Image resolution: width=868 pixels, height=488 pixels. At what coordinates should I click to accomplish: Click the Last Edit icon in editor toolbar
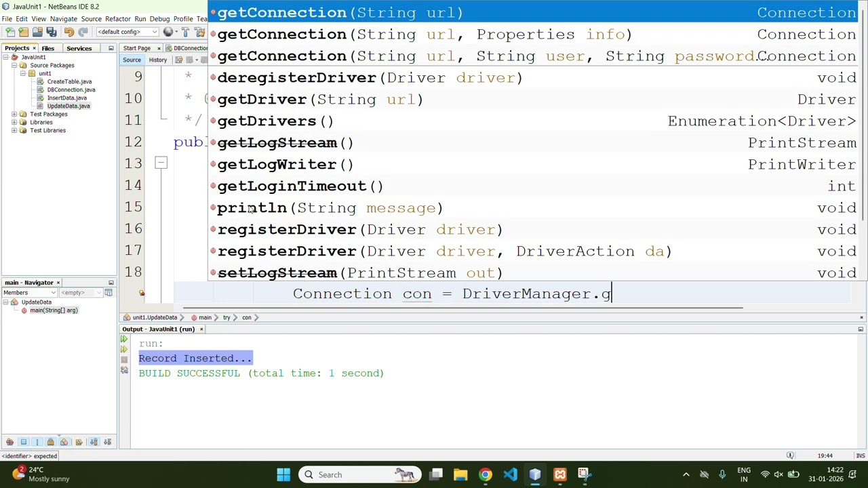(x=179, y=60)
